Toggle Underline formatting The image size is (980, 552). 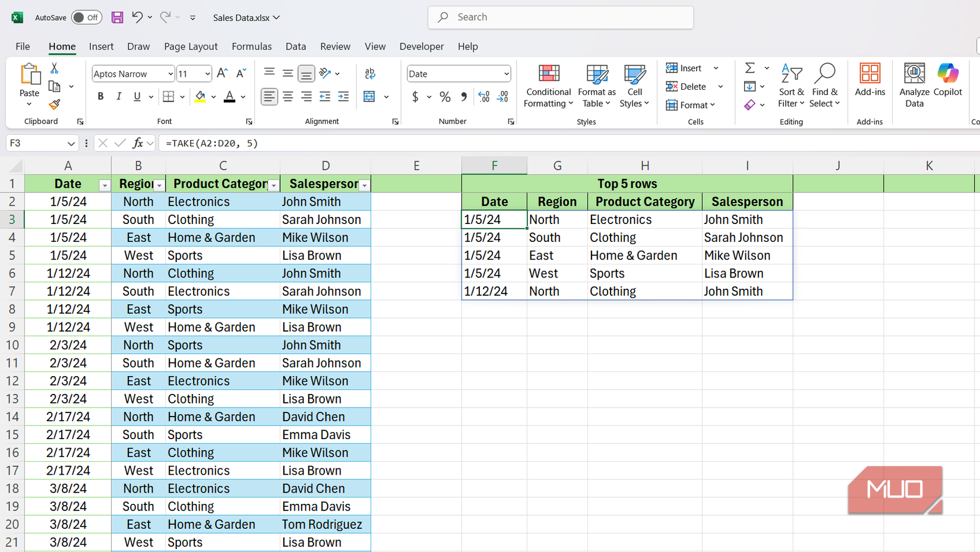click(x=137, y=96)
